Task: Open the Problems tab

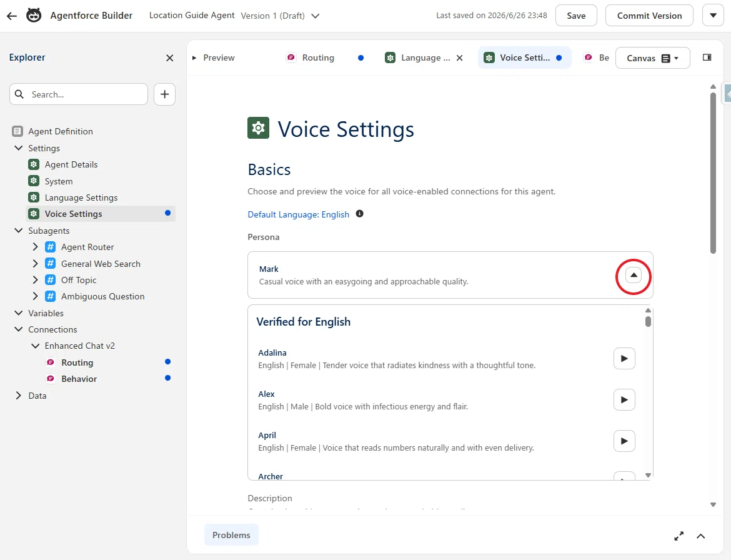Action: [231, 535]
